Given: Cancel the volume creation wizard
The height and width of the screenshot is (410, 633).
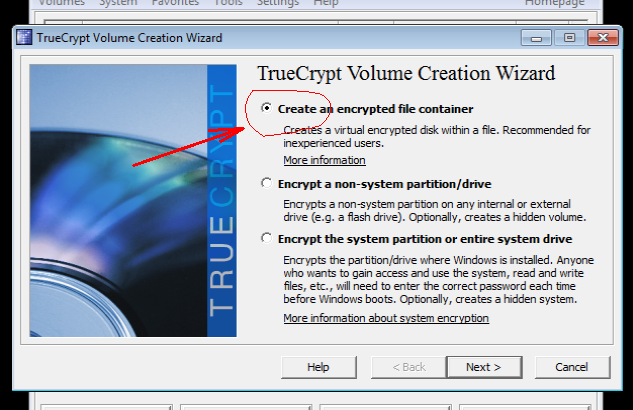Looking at the screenshot, I should tap(570, 367).
